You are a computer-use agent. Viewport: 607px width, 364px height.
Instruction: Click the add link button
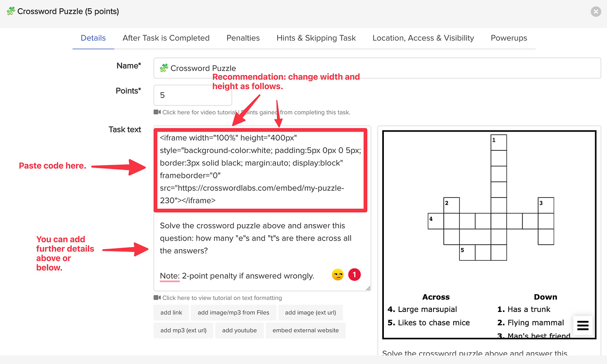171,313
